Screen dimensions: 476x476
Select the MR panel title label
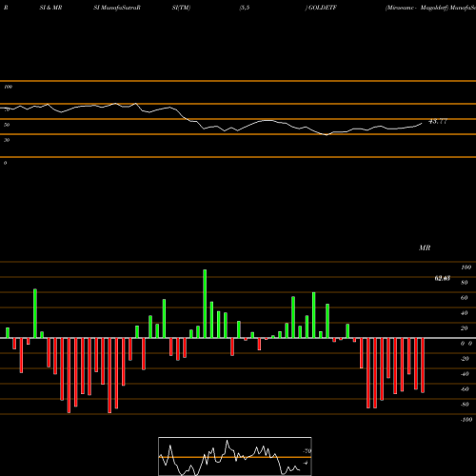coord(425,248)
